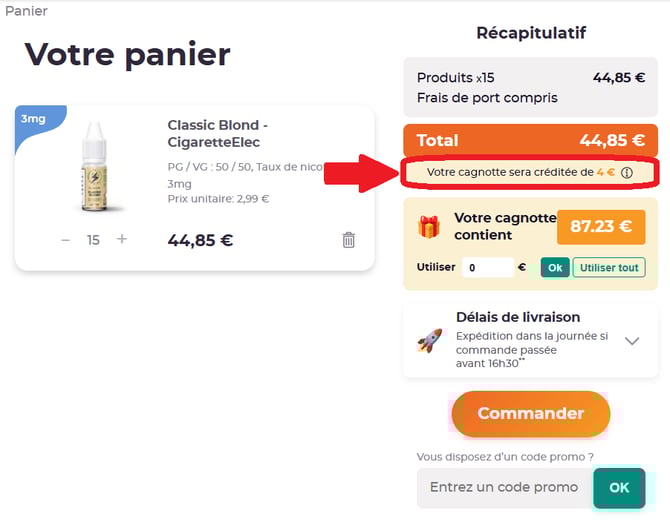Click the Commander order button
Image resolution: width=670 pixels, height=525 pixels.
click(531, 414)
